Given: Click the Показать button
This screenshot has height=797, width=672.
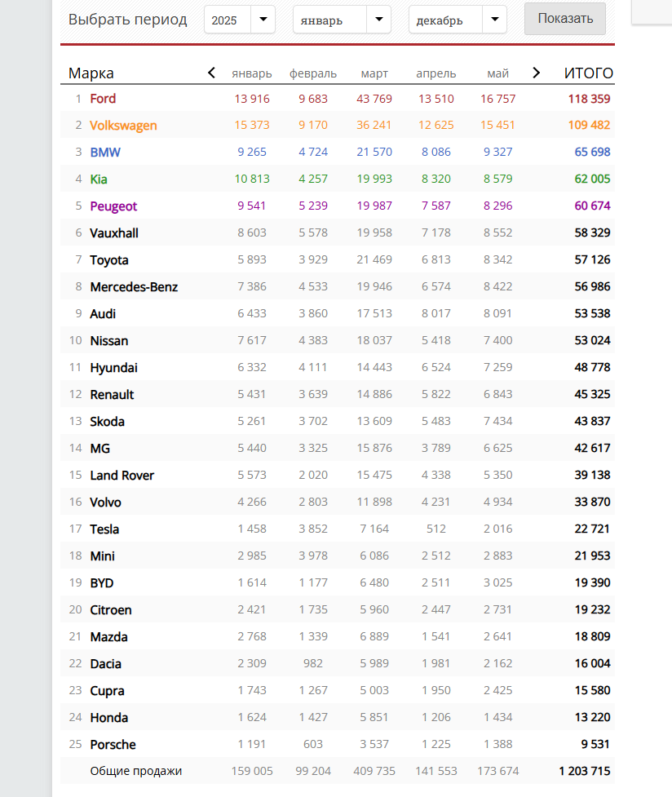Looking at the screenshot, I should click(x=564, y=19).
